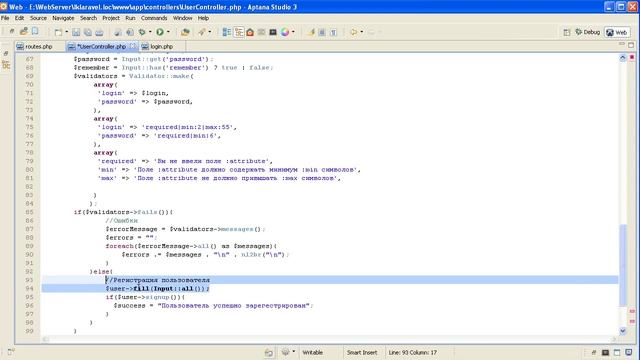Image resolution: width=640 pixels, height=360 pixels.
Task: Click the outline tree icon in left sidebar
Action: click(6, 64)
